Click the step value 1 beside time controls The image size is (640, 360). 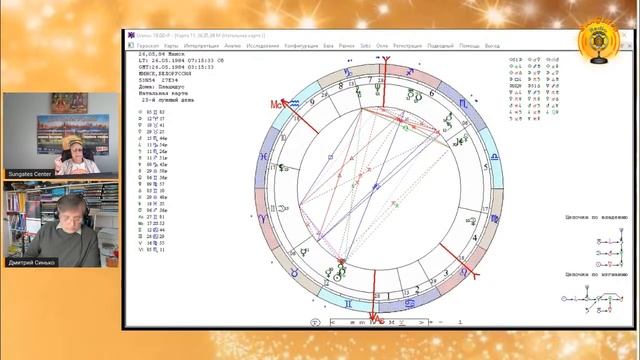[460, 322]
